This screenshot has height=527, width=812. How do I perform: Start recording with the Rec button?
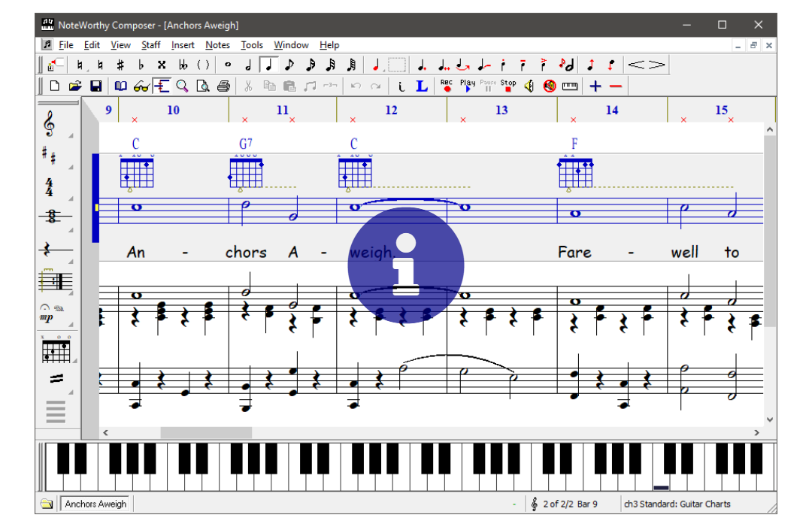tap(447, 86)
